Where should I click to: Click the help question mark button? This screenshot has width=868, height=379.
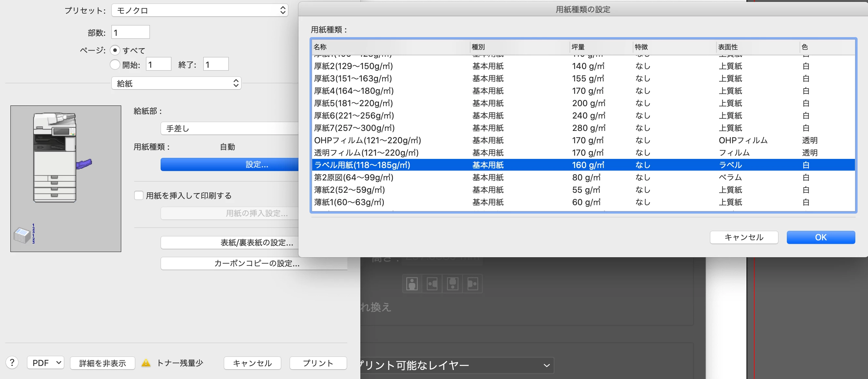coord(12,362)
